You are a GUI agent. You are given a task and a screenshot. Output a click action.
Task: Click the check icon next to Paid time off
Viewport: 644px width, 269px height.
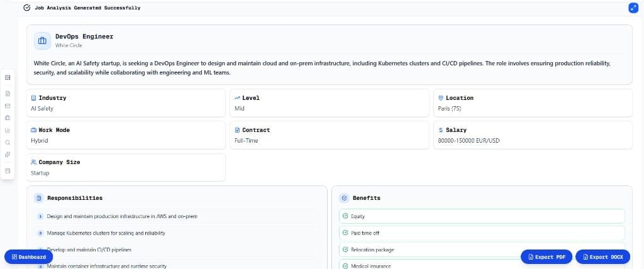click(x=345, y=233)
